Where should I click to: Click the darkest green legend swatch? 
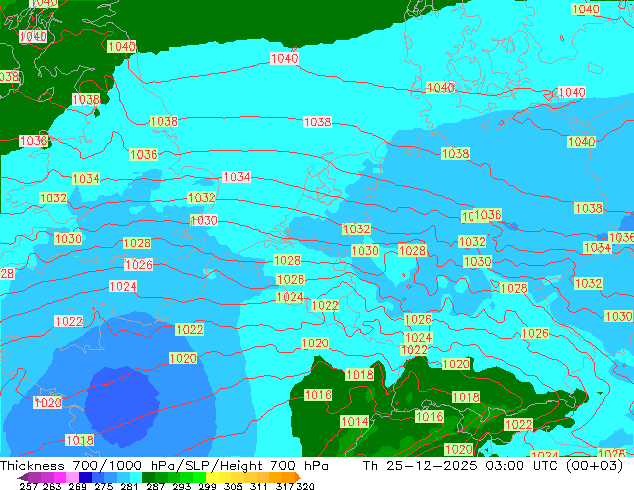click(x=148, y=477)
